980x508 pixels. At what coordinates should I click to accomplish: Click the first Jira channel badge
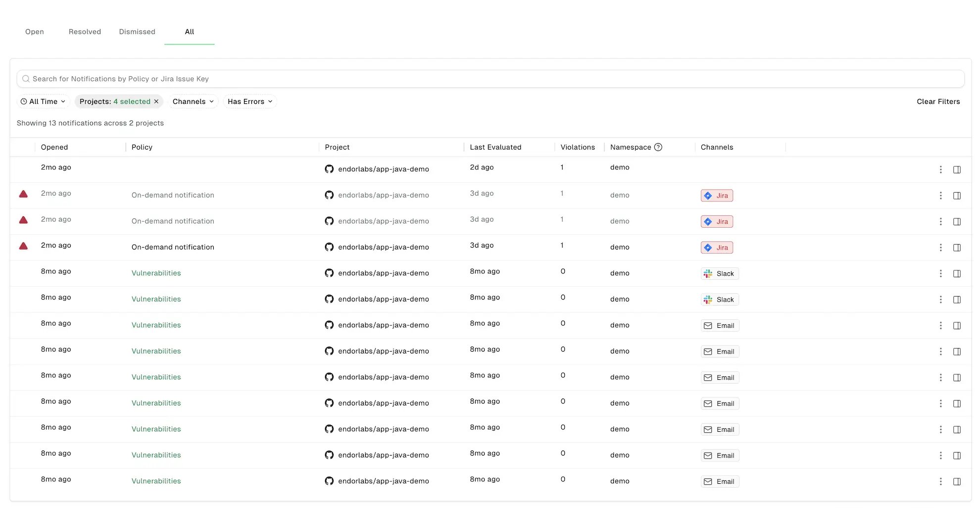pos(717,196)
